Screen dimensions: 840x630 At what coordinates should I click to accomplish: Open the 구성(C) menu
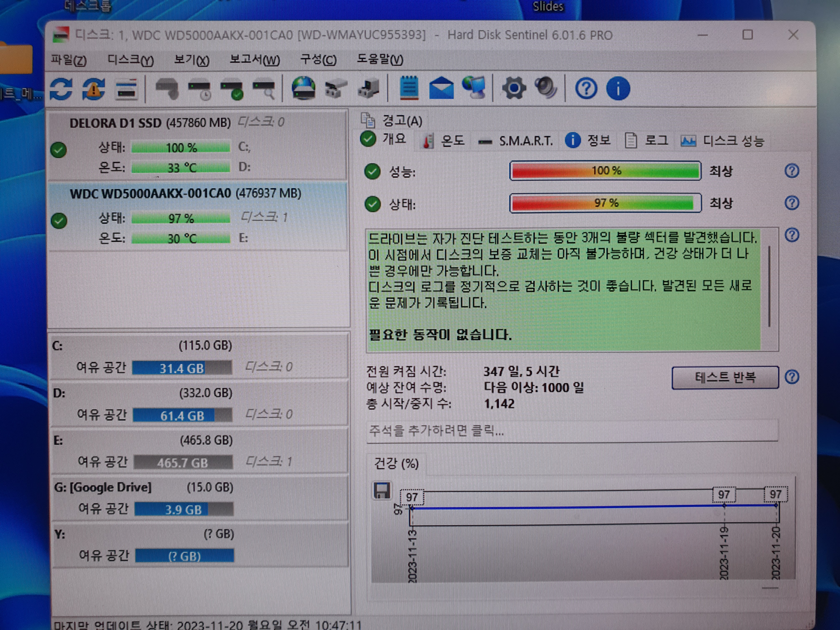pyautogui.click(x=318, y=60)
